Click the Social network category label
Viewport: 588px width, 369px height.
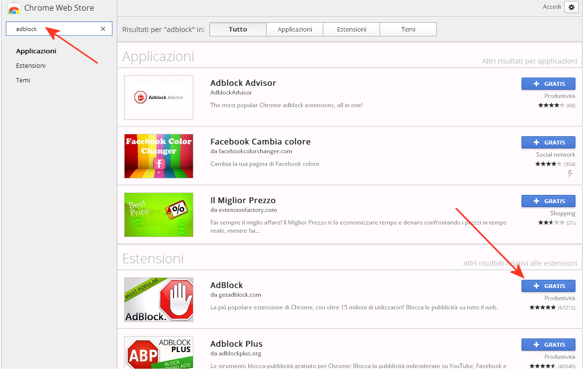pyautogui.click(x=556, y=155)
